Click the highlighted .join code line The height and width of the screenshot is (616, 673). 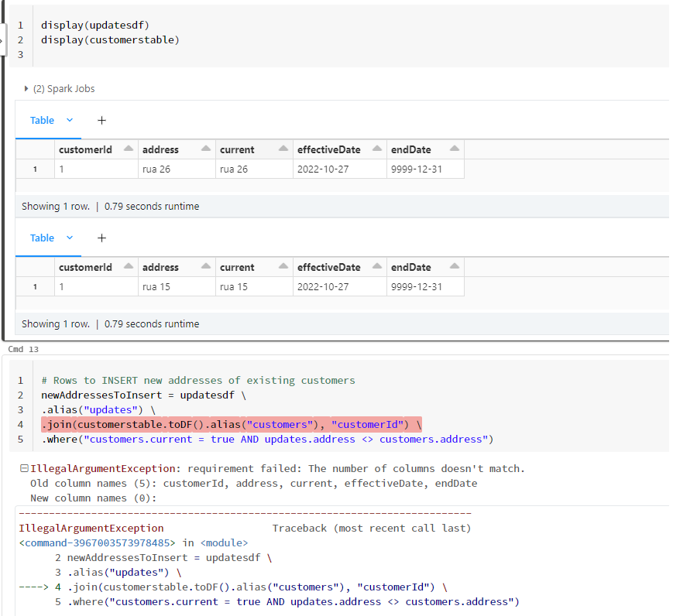231,424
